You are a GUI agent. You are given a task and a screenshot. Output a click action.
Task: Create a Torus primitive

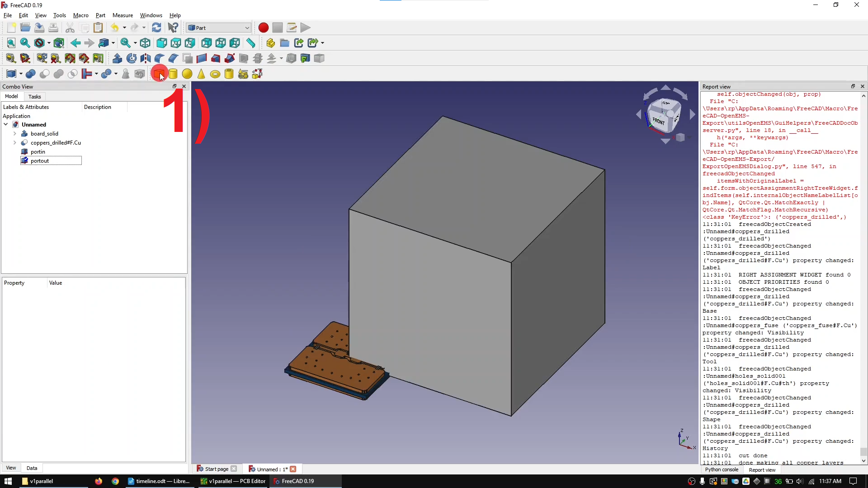click(215, 74)
